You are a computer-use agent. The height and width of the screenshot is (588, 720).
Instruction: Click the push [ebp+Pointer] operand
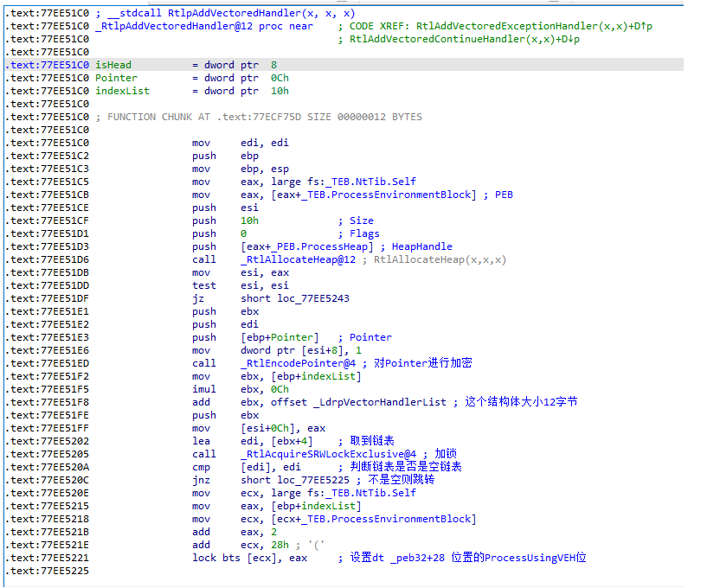pyautogui.click(x=280, y=337)
